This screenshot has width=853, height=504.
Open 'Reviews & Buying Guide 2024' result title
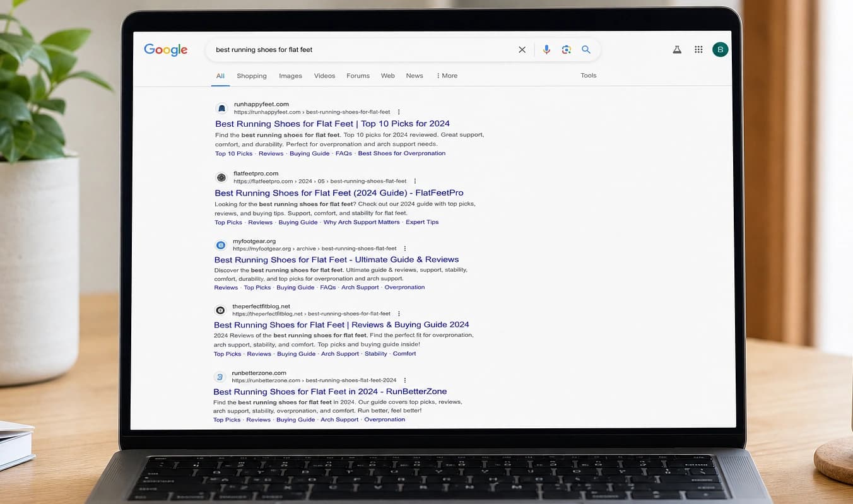341,325
